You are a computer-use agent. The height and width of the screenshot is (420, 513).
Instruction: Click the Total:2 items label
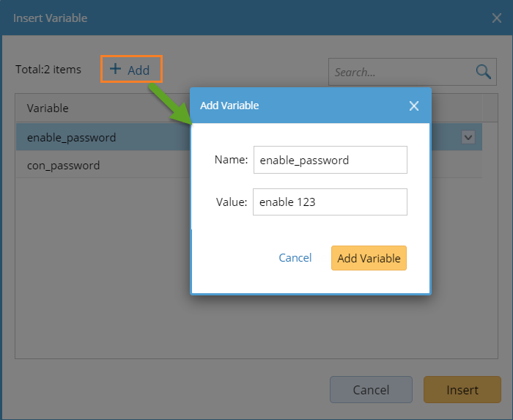pos(48,70)
